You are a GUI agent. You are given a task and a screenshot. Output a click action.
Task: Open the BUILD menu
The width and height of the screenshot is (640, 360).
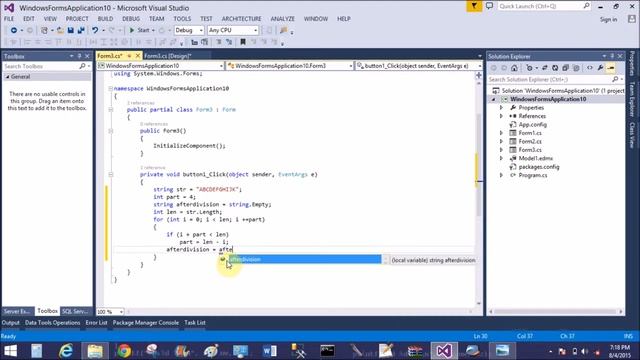point(105,19)
